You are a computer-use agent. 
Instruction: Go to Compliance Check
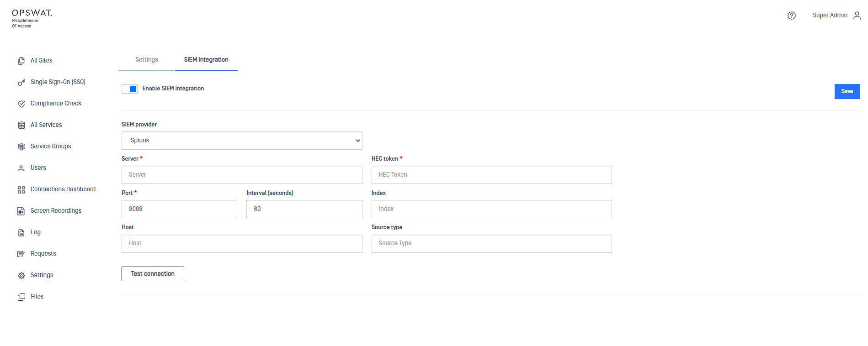(56, 103)
